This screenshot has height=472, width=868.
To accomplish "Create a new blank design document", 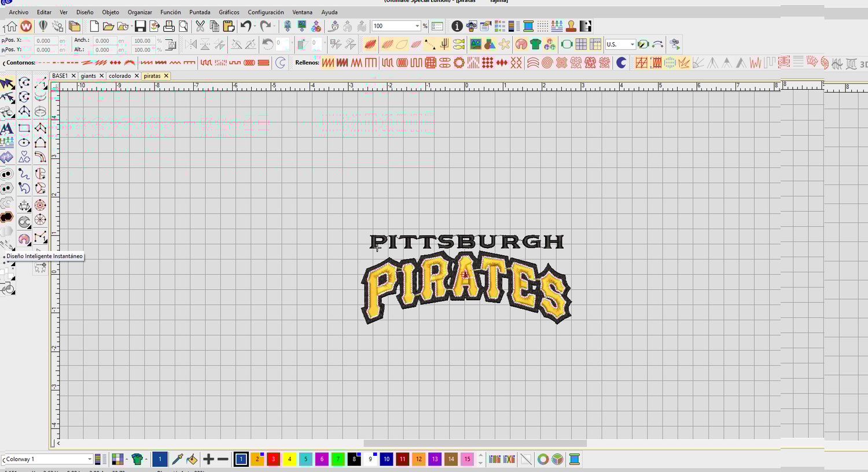I will pyautogui.click(x=94, y=26).
